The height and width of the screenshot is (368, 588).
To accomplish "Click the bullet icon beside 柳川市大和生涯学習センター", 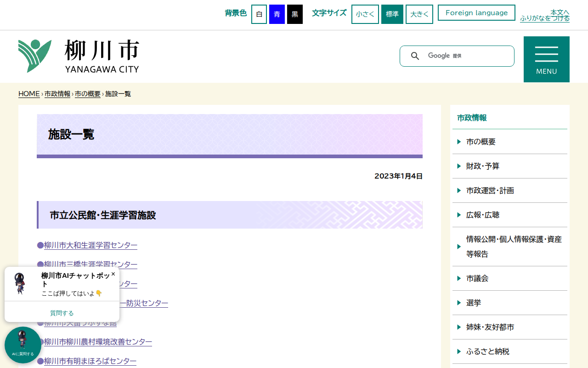I will [x=40, y=245].
